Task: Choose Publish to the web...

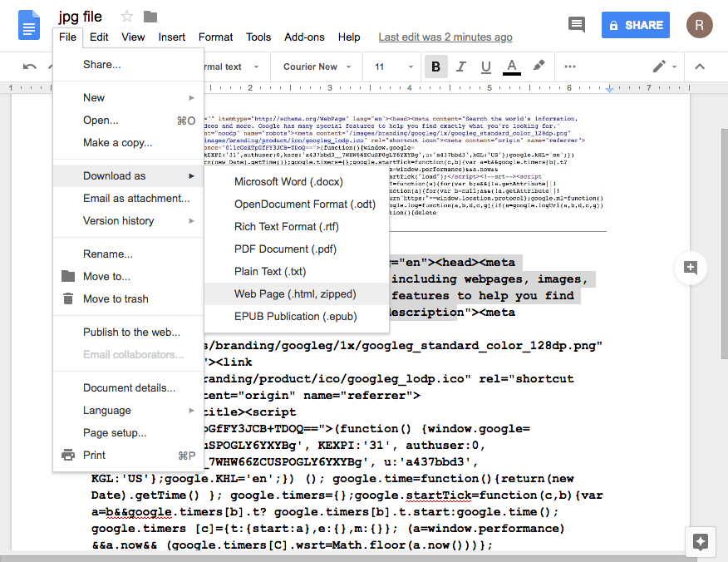Action: [x=129, y=332]
